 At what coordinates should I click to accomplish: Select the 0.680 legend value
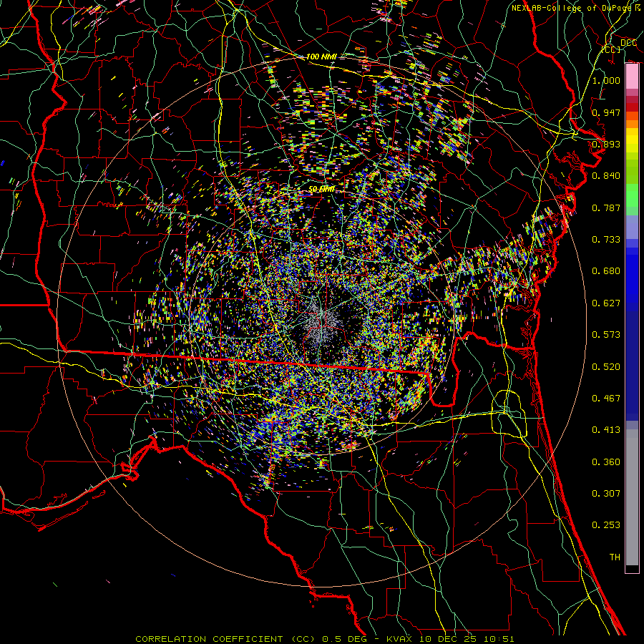[606, 271]
